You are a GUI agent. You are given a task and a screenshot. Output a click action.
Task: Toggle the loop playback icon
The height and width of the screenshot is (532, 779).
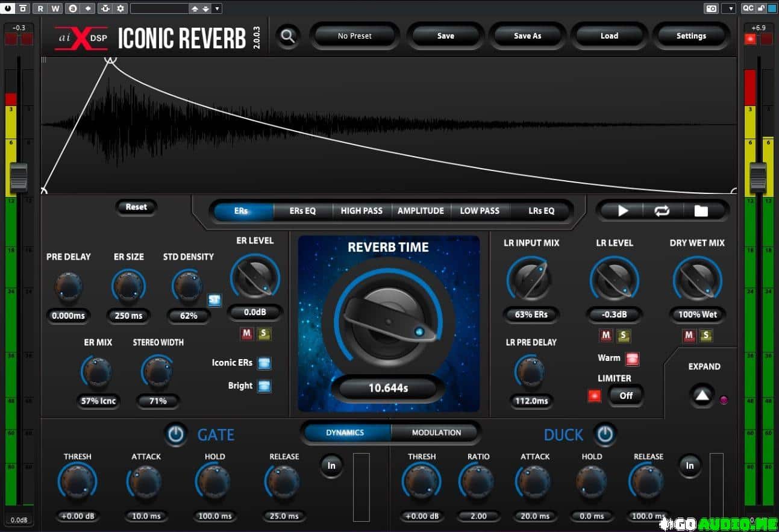coord(662,210)
